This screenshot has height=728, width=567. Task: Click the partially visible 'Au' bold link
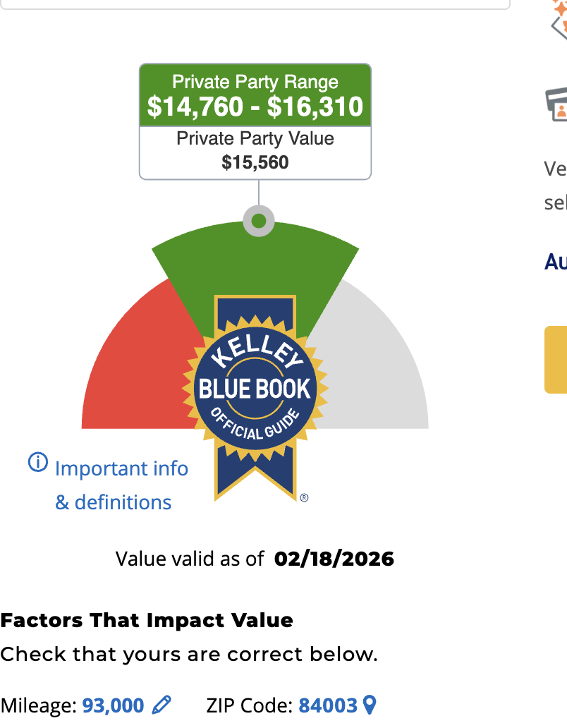pyautogui.click(x=556, y=262)
